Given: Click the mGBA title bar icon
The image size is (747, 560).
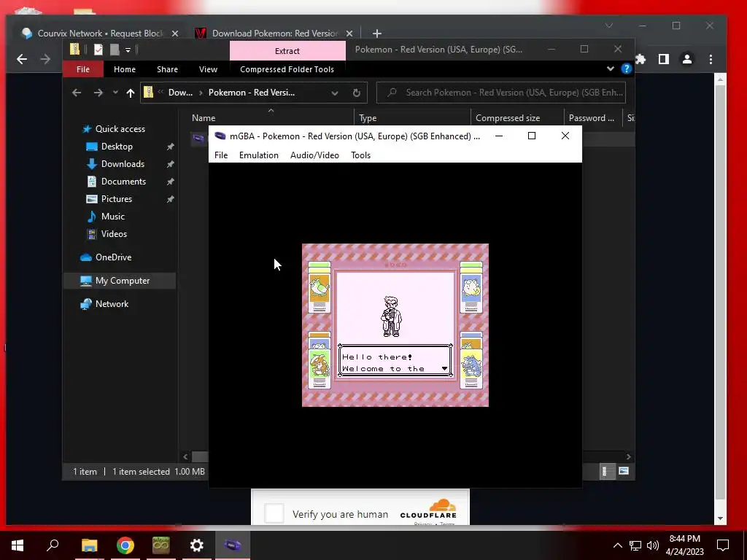Looking at the screenshot, I should click(x=220, y=136).
